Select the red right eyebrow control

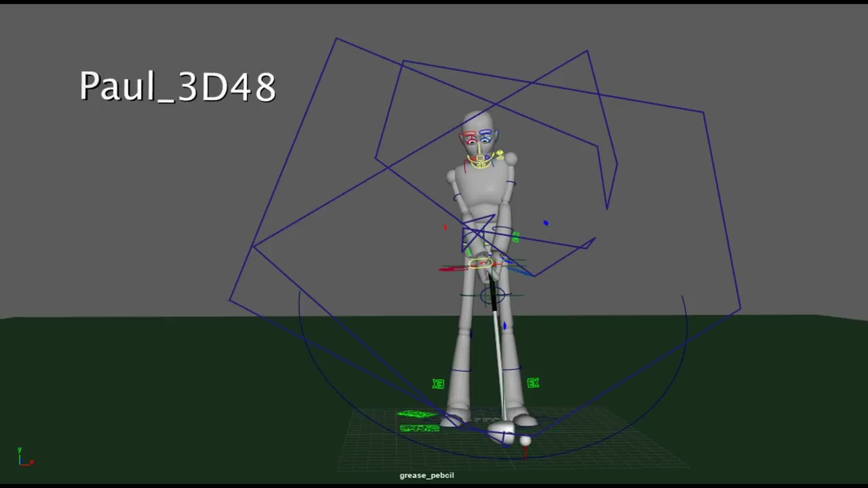pyautogui.click(x=469, y=134)
